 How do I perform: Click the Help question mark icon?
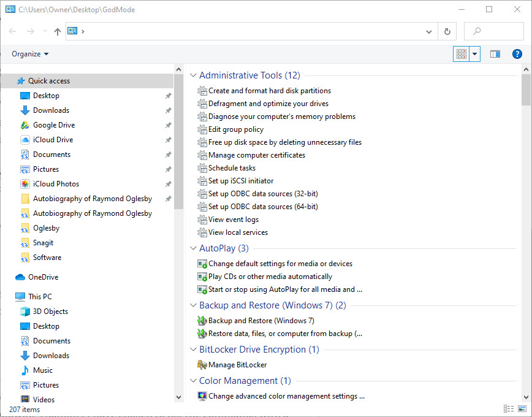517,54
